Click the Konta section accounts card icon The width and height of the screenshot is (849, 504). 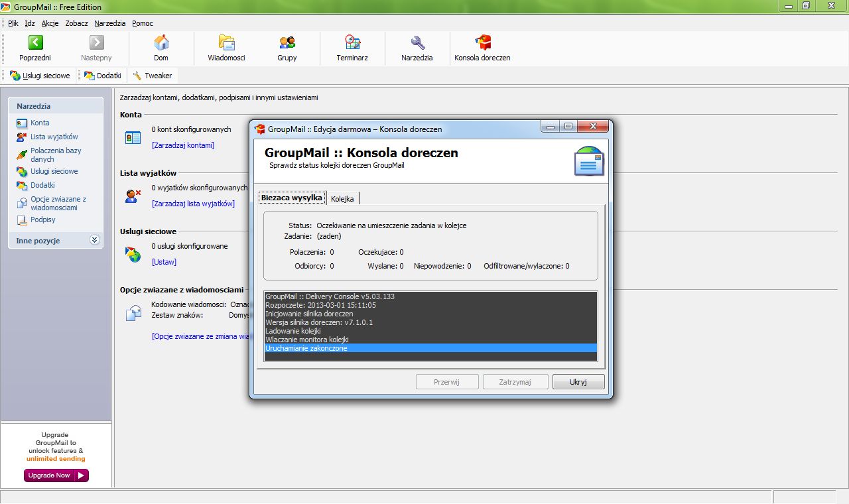(133, 137)
